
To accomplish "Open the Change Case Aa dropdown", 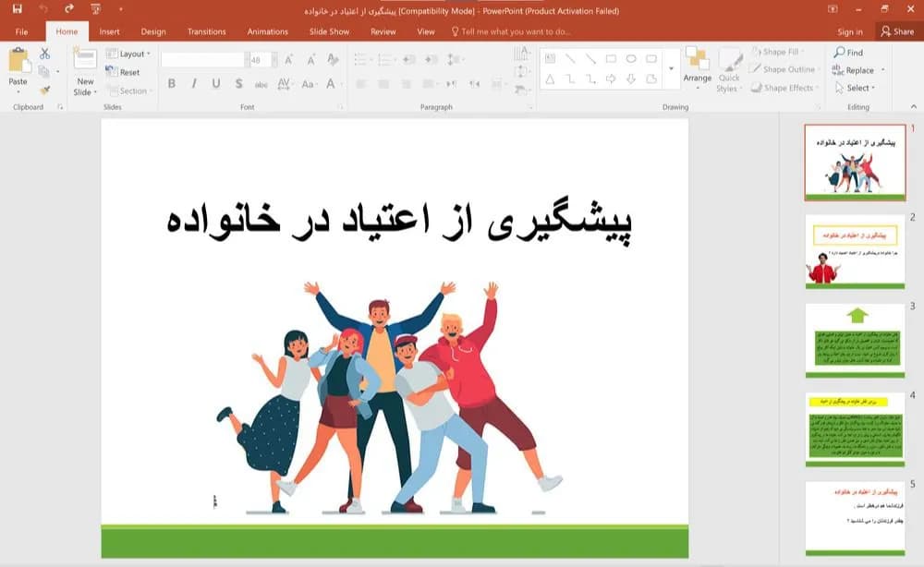I will pyautogui.click(x=309, y=84).
